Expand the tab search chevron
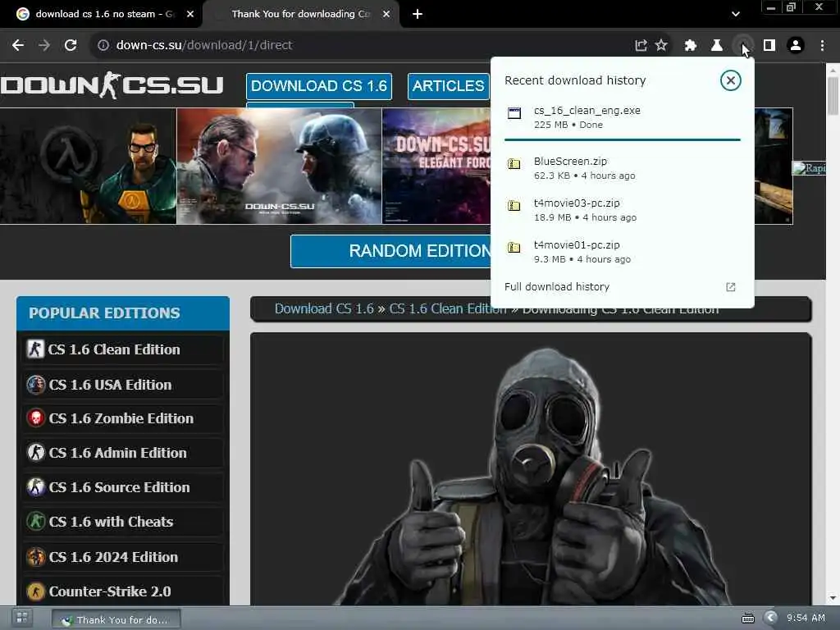This screenshot has height=630, width=840. pos(736,15)
